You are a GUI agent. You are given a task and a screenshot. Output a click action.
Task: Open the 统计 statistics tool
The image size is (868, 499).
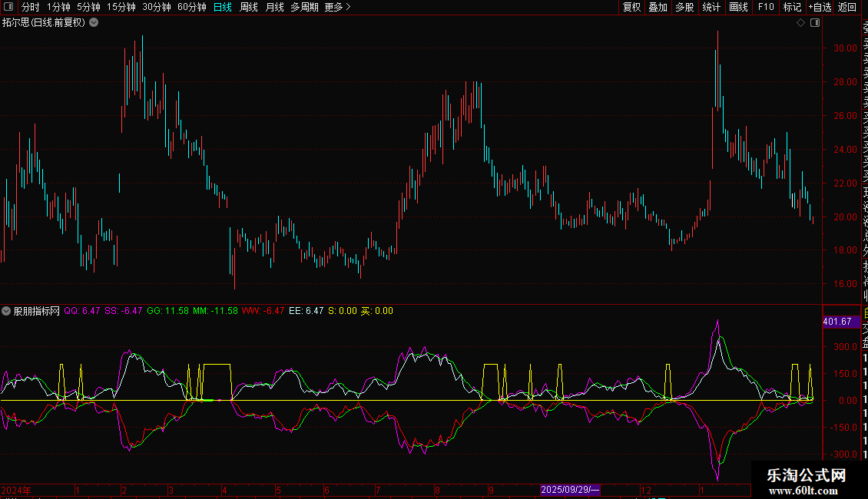point(711,7)
